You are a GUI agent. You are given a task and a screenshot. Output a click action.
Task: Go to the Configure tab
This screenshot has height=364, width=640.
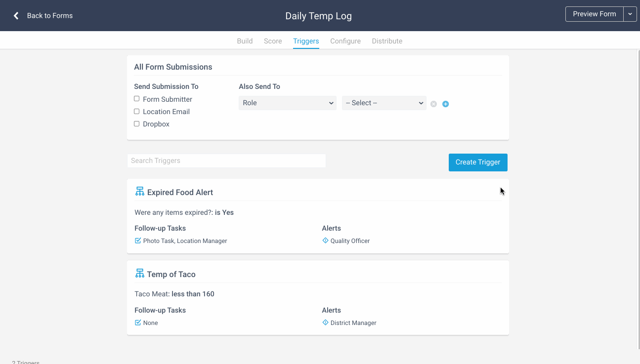(345, 41)
